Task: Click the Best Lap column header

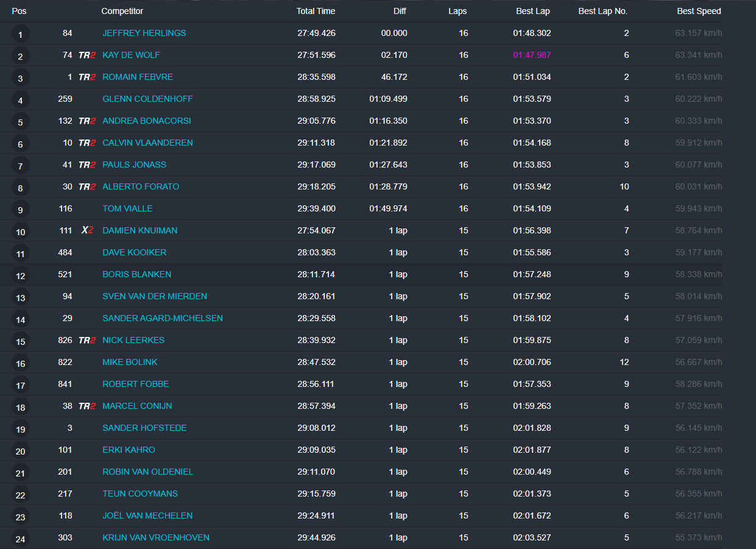Action: point(532,11)
